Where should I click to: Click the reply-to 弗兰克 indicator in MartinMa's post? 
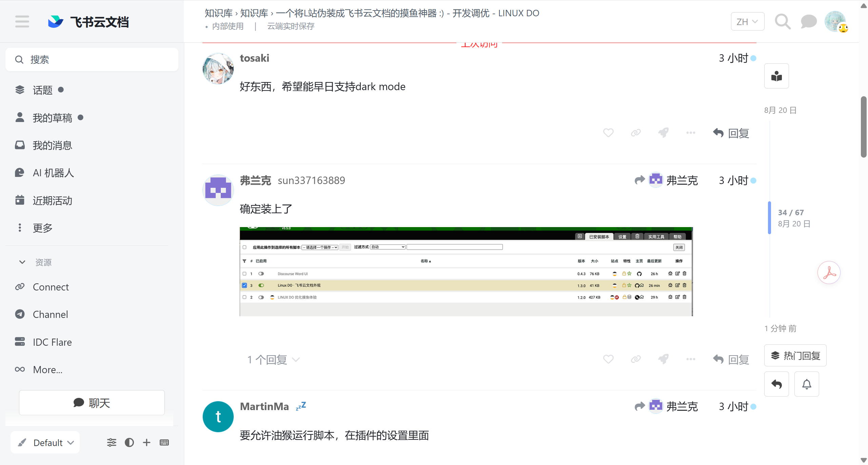666,406
